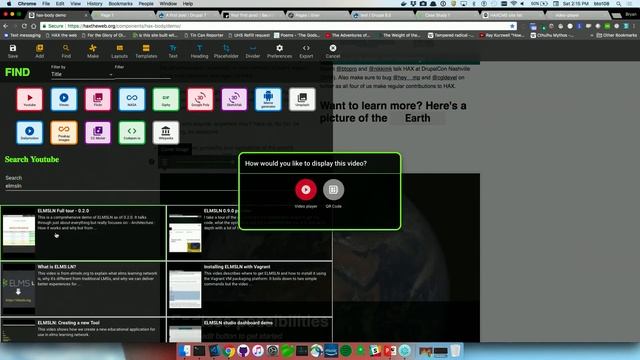This screenshot has width=640, height=360.
Task: Select the Sketchfab 3D source tile
Action: point(234,99)
